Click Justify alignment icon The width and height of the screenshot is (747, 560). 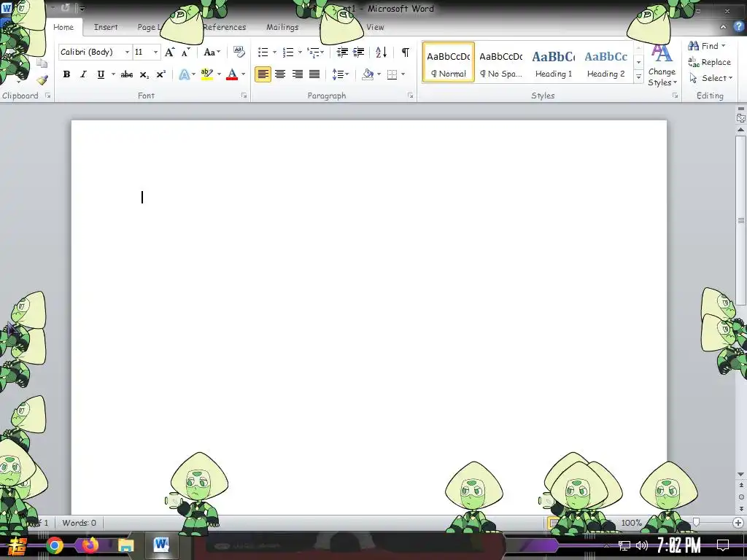(314, 74)
